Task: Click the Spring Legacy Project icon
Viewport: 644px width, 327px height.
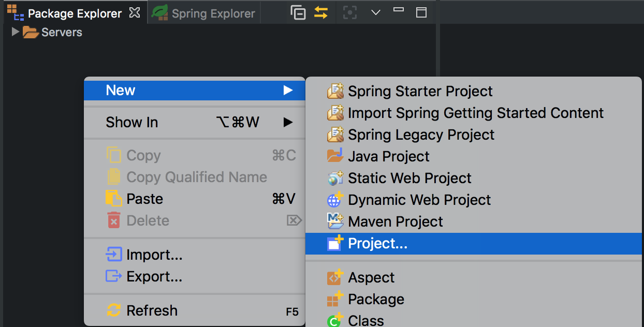Action: coord(335,135)
